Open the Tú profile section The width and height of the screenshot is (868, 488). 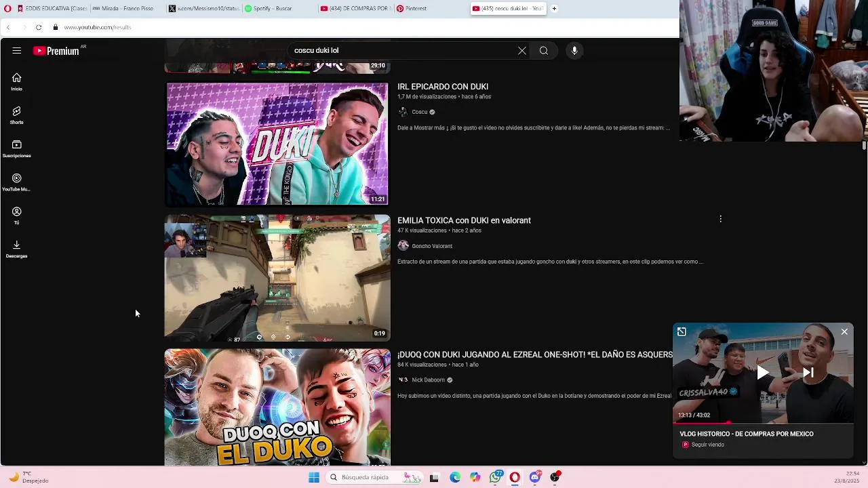coord(17,216)
